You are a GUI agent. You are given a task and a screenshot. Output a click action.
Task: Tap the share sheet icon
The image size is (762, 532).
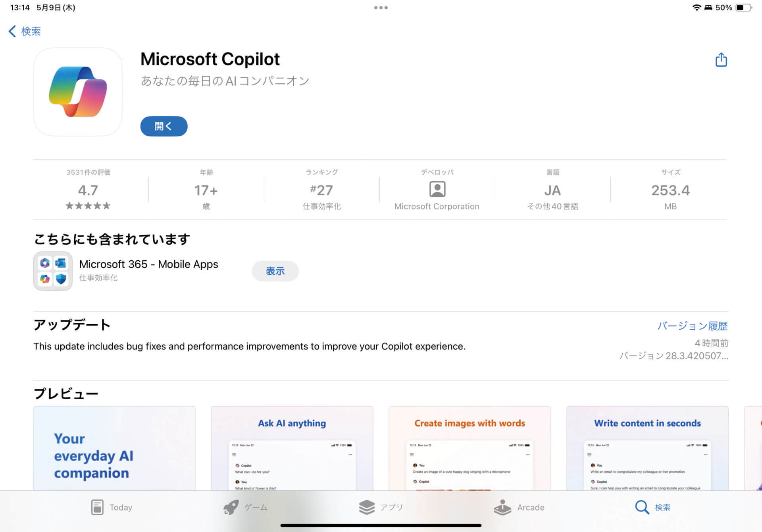click(721, 60)
